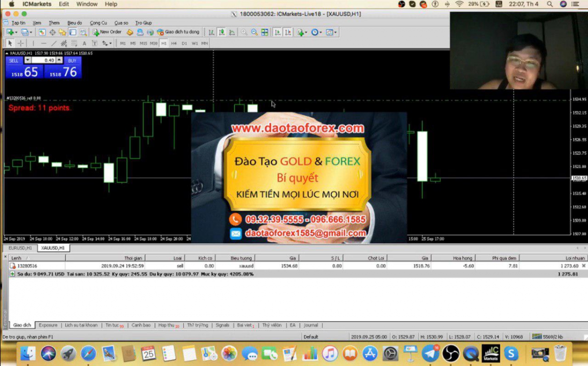Select the cursor arrow tool

[x=10, y=43]
